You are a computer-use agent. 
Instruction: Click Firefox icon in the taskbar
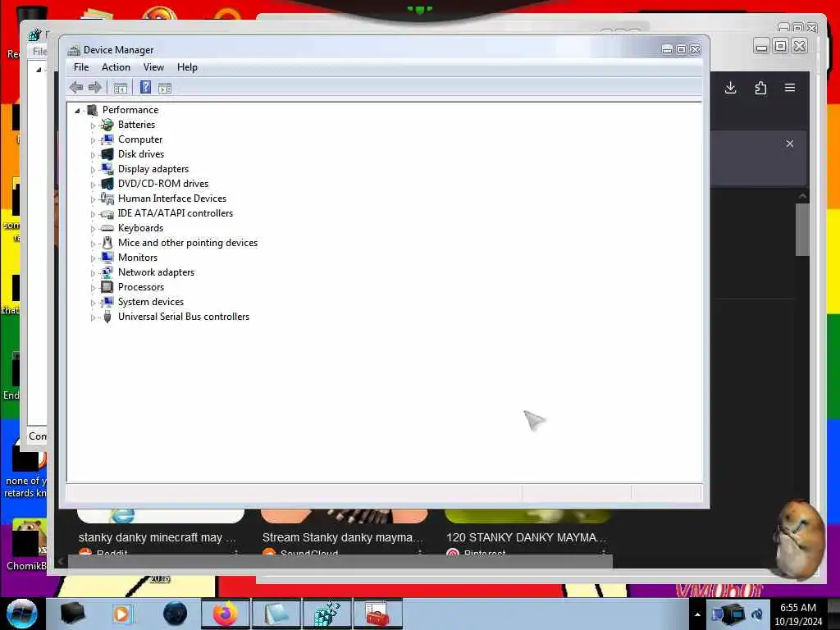click(x=226, y=614)
